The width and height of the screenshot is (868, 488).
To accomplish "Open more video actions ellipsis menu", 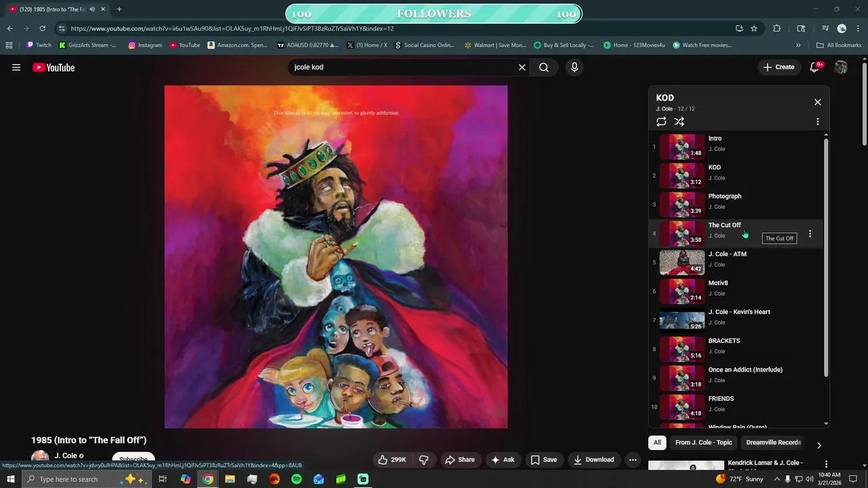I will 633,460.
